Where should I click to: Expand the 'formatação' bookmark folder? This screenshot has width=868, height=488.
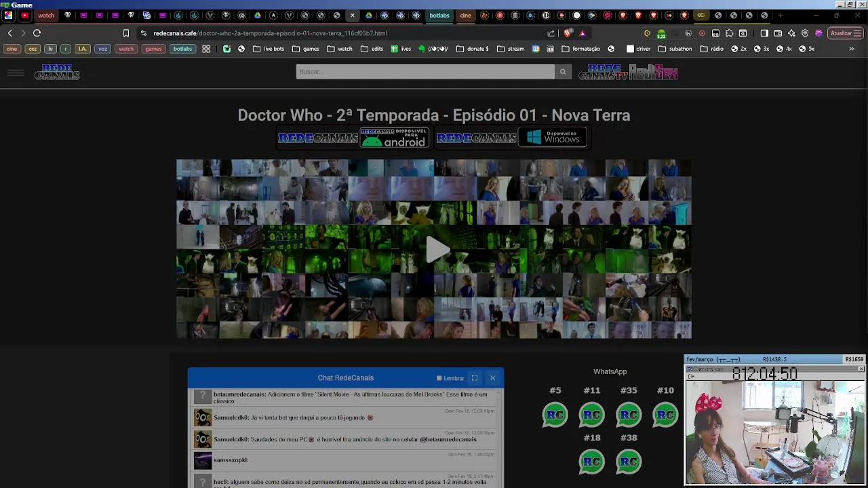click(580, 49)
